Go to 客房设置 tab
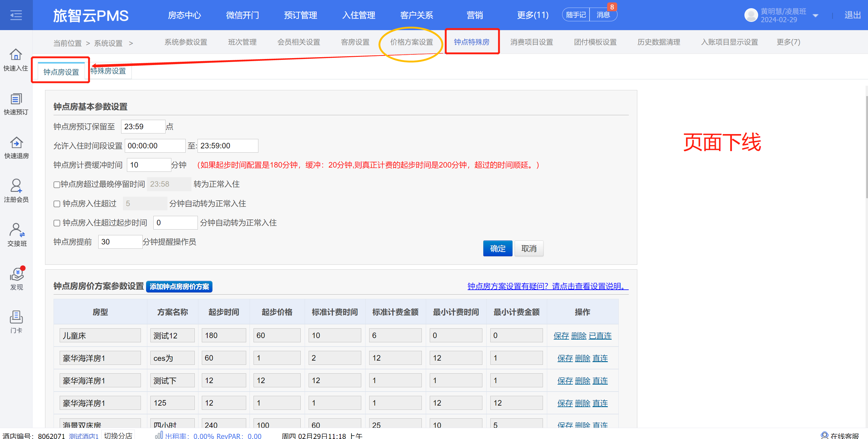This screenshot has height=439, width=868. [x=355, y=42]
